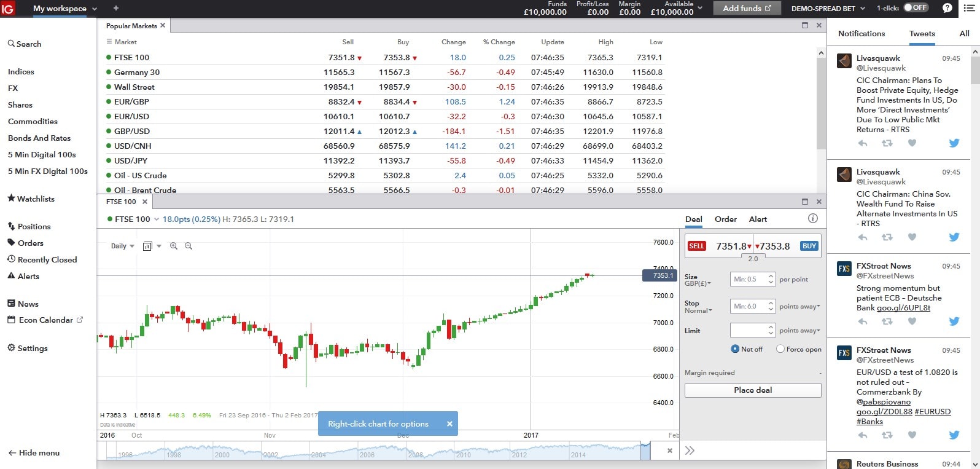Dismiss the right-click chart options tooltip
This screenshot has height=469, width=980.
[449, 424]
